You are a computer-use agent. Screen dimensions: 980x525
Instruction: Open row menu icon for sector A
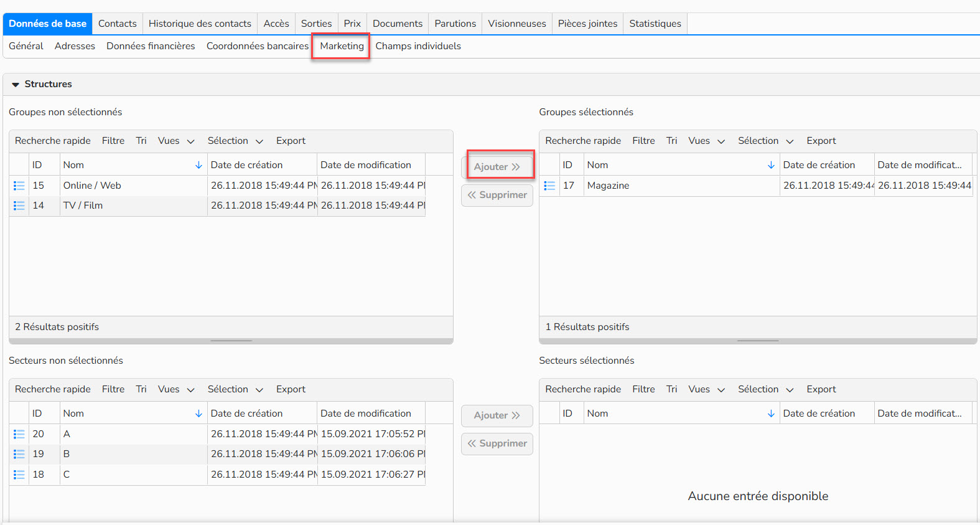(19, 434)
